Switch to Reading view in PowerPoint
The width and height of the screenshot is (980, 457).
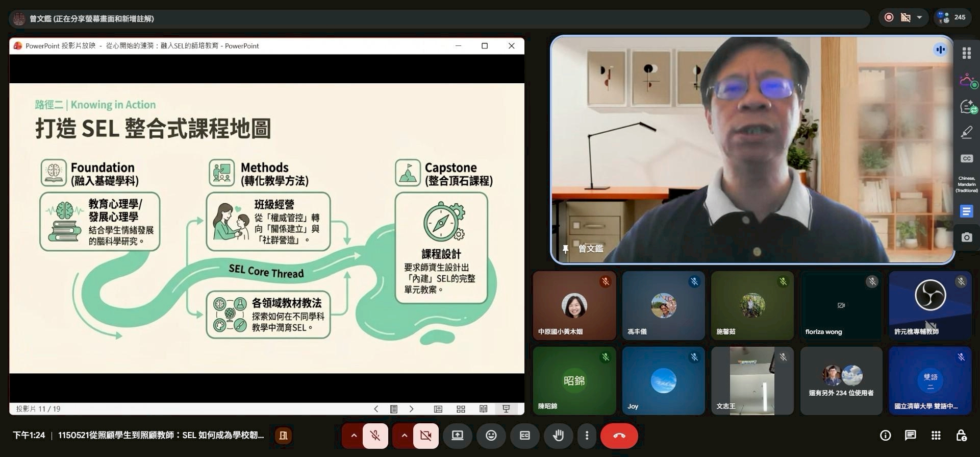click(483, 409)
